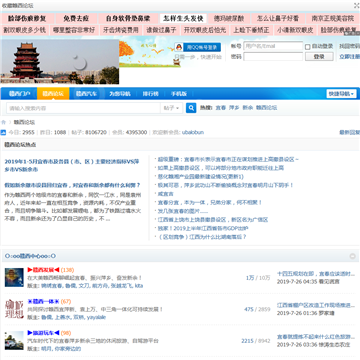Click hot search term 宜春
The image size is (360, 360).
coord(221,108)
